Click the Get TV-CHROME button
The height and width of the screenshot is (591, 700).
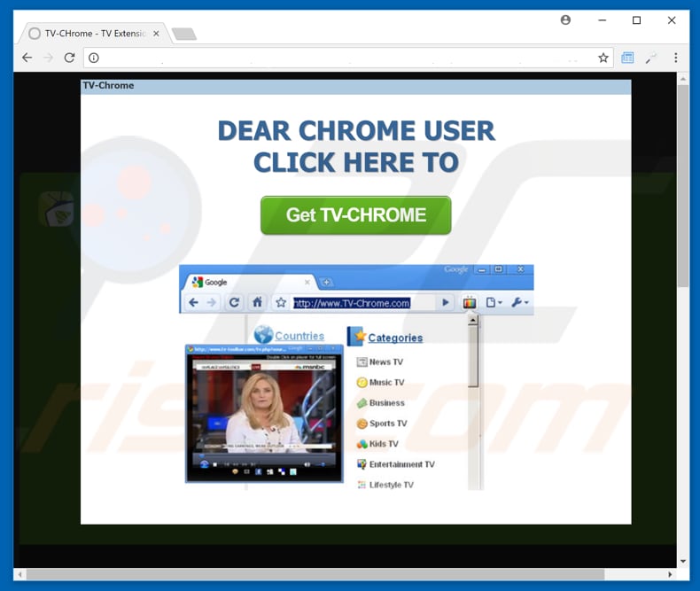[356, 215]
